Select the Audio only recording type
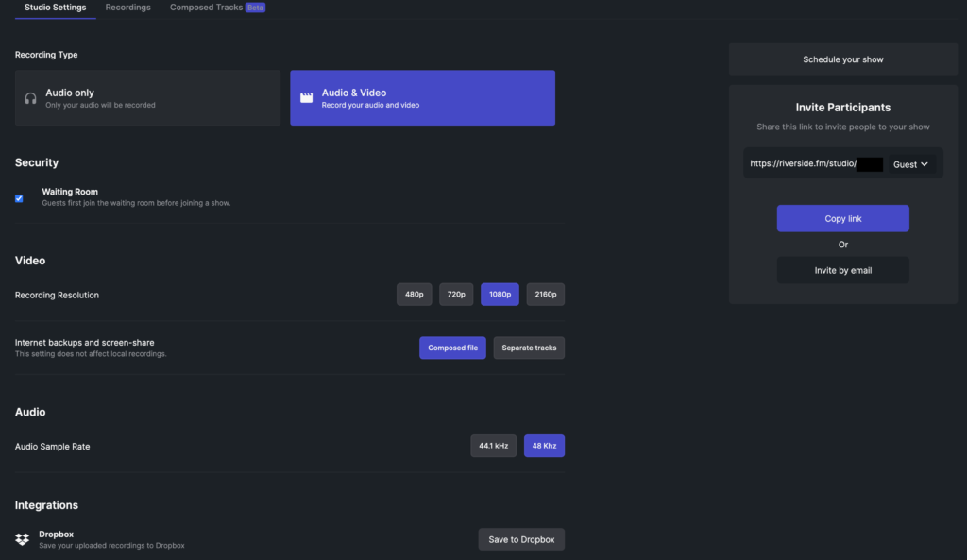Viewport: 967px width, 560px height. click(x=147, y=97)
